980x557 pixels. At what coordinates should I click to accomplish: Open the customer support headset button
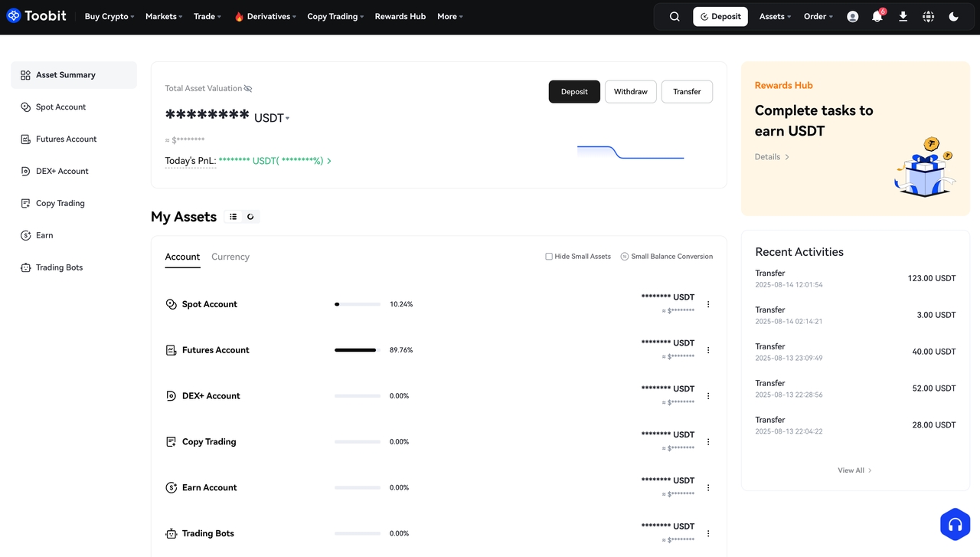pos(955,525)
